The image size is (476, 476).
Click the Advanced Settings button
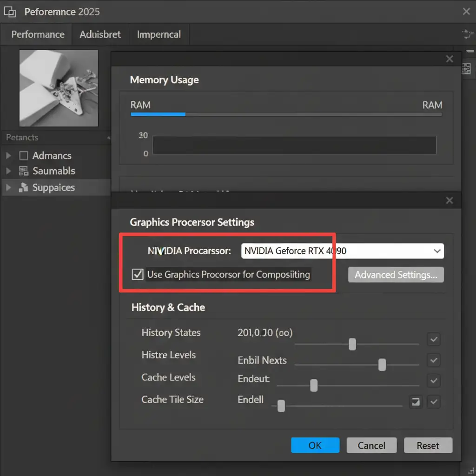click(x=396, y=275)
